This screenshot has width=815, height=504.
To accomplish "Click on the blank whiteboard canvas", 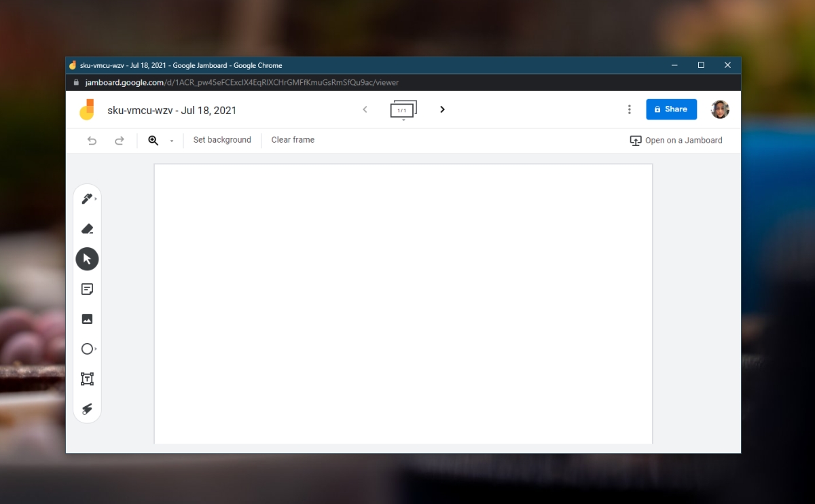I will click(403, 304).
